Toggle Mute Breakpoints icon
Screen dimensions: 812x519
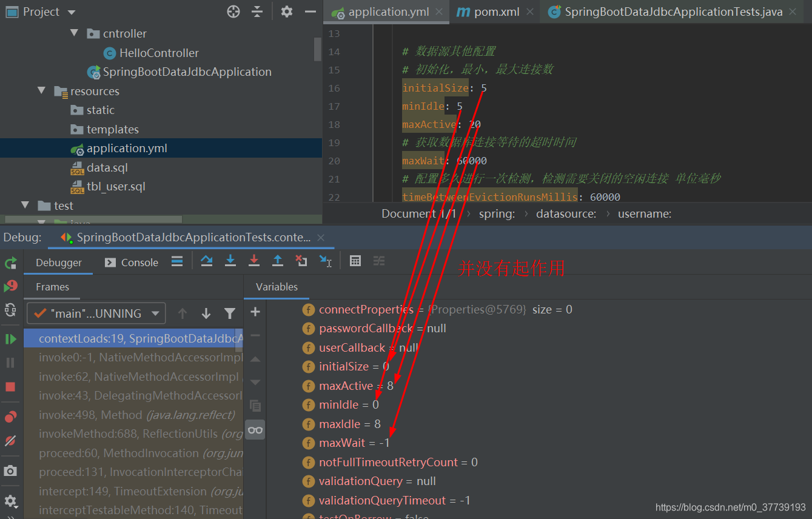[x=10, y=441]
